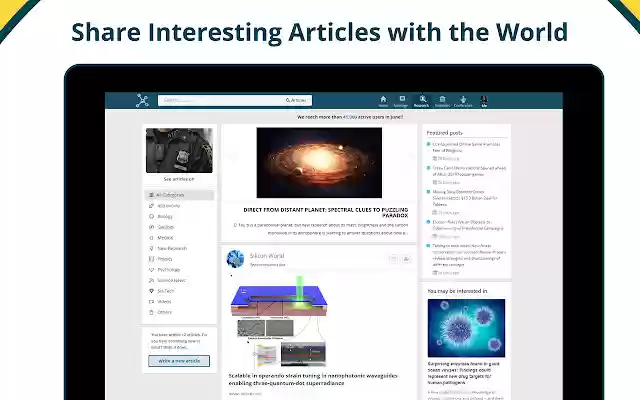Click the Write a new article button
This screenshot has width=640, height=400.
coord(179,361)
